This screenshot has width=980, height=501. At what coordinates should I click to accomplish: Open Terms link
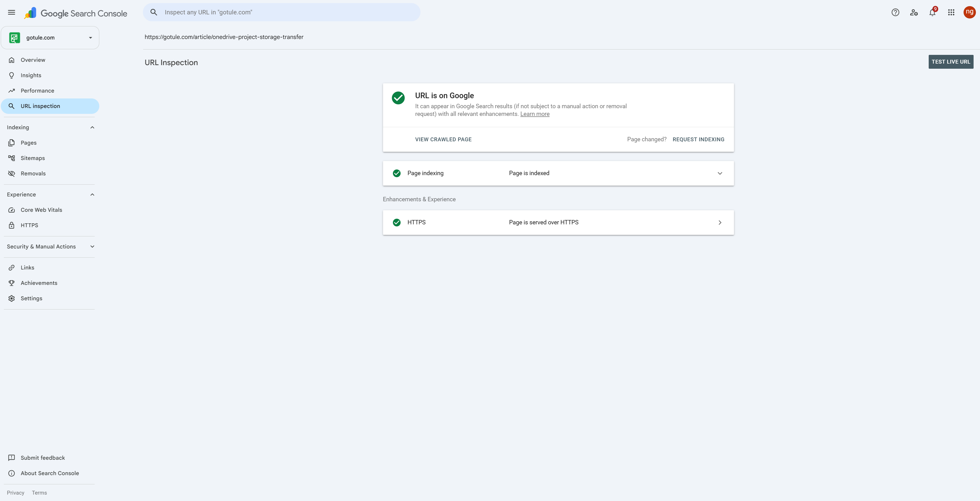coord(39,493)
